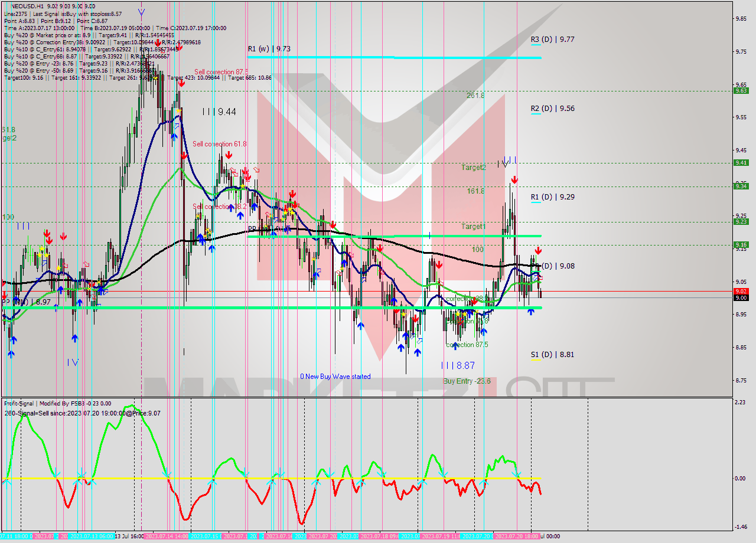Click the 'Target100: 9.16' targets summary line
The image size is (756, 543).
[138, 77]
